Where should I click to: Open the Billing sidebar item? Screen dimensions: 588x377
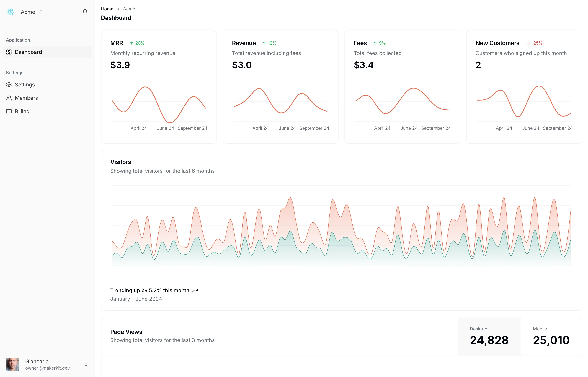(x=47, y=111)
